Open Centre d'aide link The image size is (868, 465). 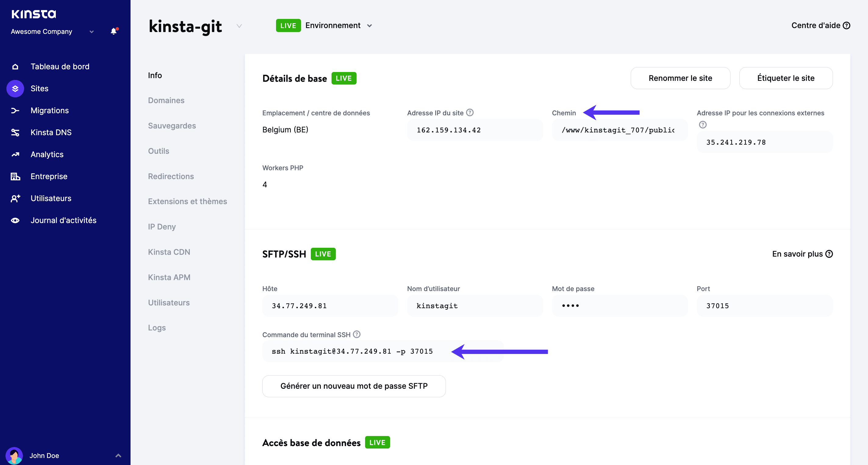(x=820, y=26)
